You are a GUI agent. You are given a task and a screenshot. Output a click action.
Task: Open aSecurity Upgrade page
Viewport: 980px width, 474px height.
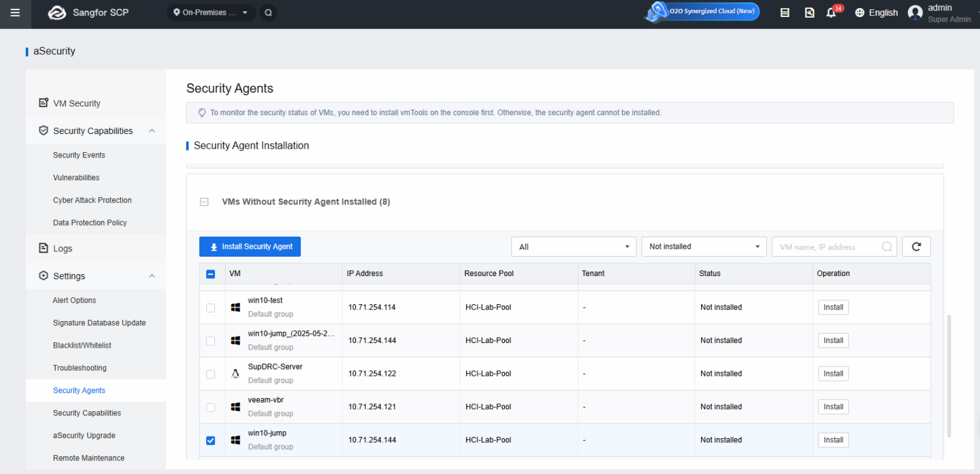pos(84,435)
